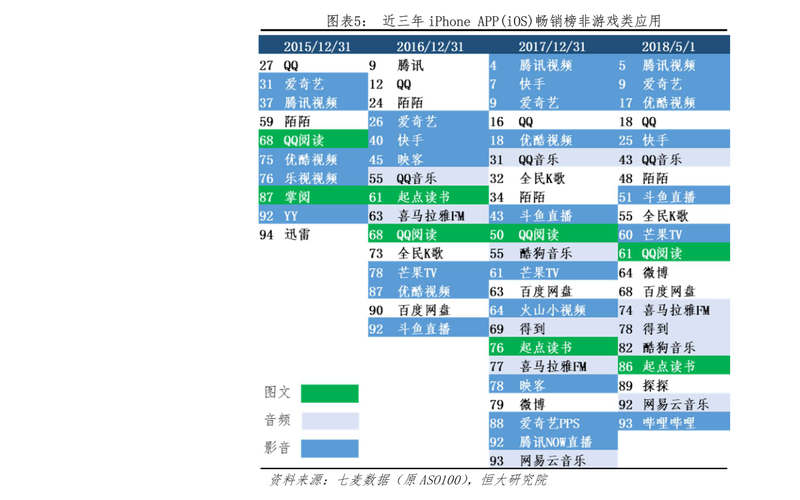Click the chart title 图表5 text
Screen dimensions: 800x500
coord(493,21)
